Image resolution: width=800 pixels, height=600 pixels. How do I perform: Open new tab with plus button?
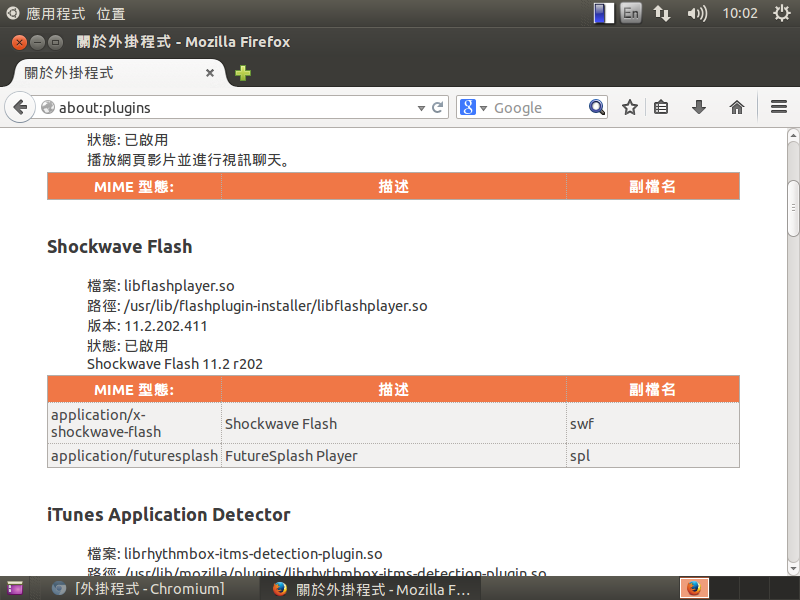(243, 73)
